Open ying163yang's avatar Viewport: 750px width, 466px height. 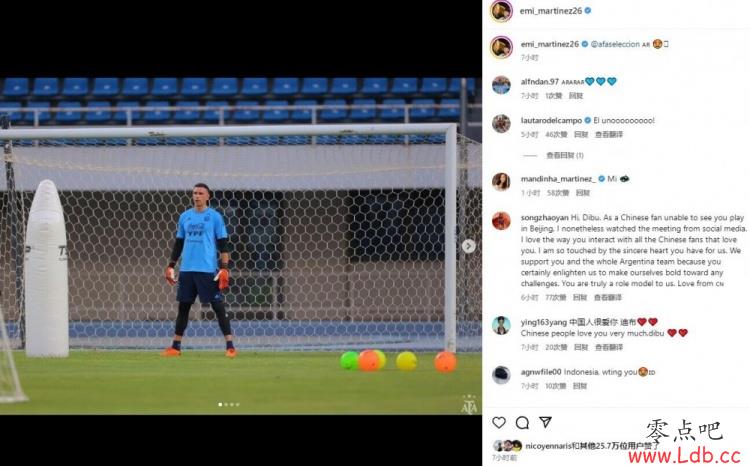pos(501,325)
